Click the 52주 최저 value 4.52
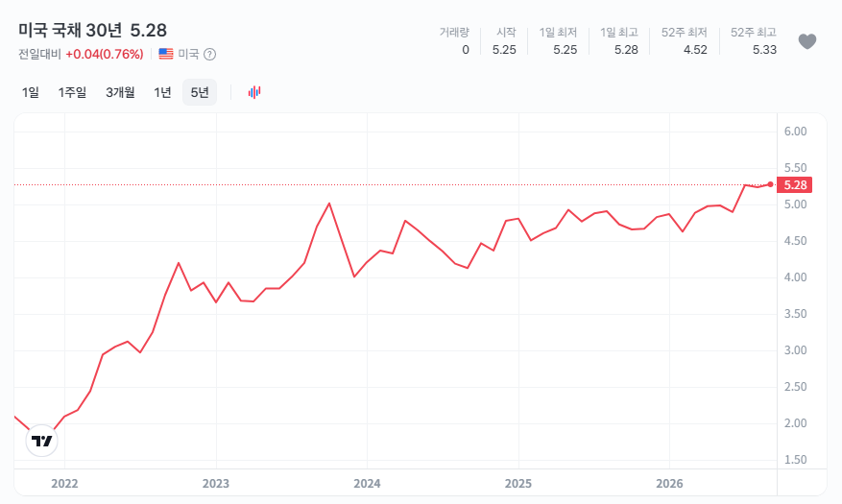842x504 pixels. pos(695,50)
